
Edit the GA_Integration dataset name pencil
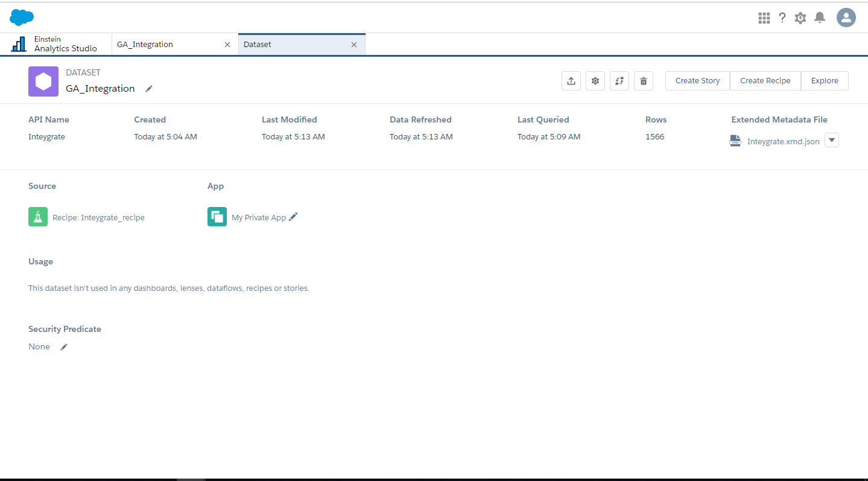(149, 89)
